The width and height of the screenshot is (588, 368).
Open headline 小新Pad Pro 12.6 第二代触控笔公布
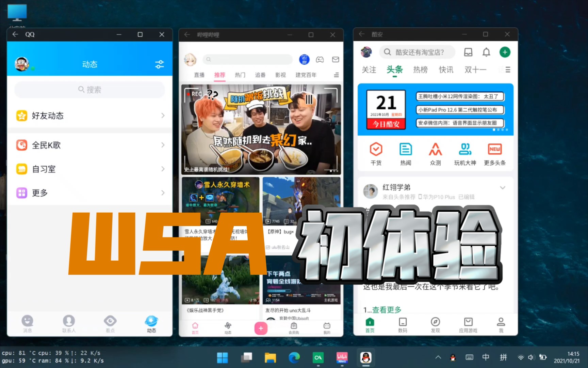(460, 110)
